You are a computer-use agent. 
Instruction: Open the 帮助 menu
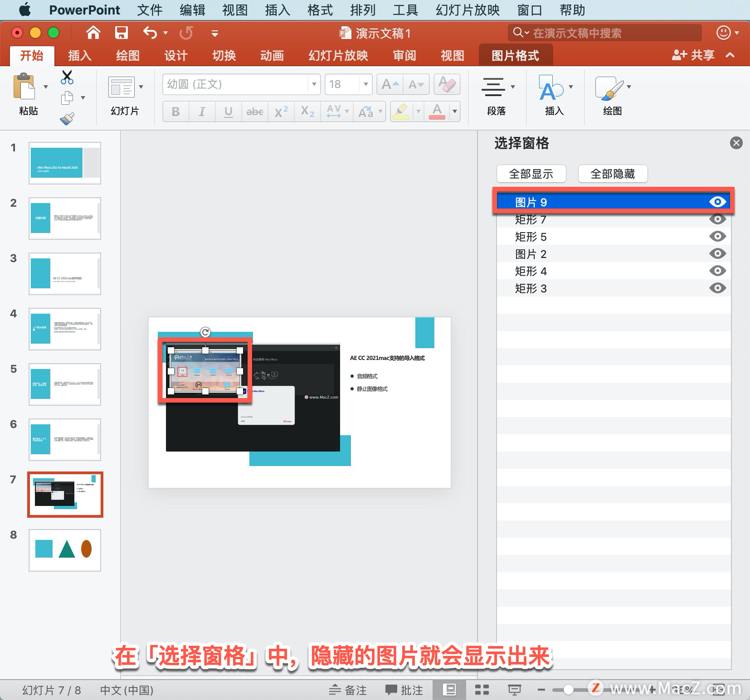572,10
